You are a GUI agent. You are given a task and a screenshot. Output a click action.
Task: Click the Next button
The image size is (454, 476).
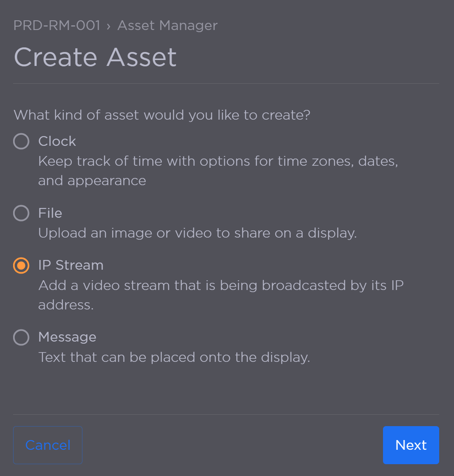coord(410,445)
